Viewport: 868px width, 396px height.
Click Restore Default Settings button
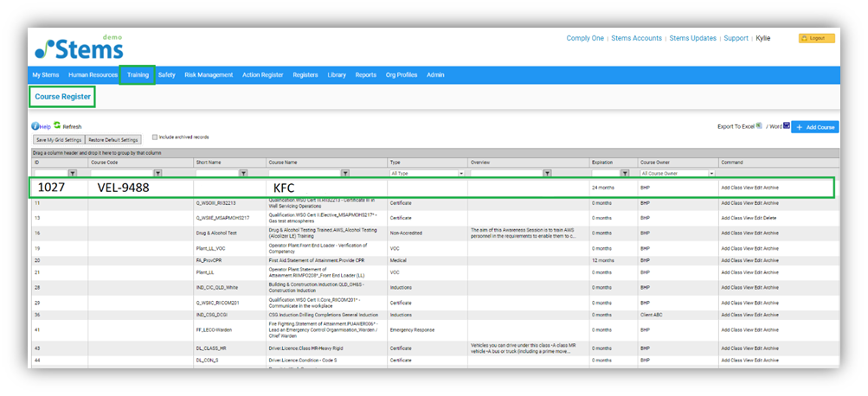(113, 140)
